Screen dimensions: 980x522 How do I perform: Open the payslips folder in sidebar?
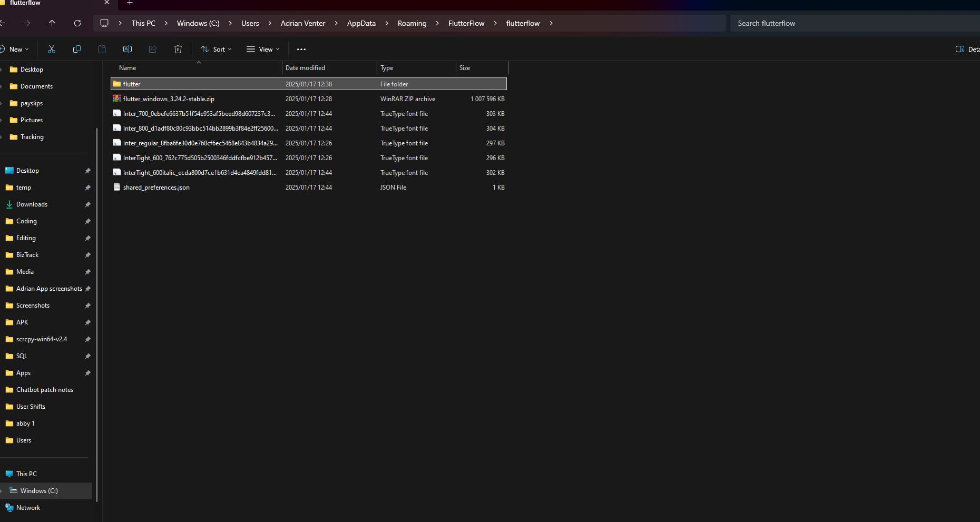[32, 103]
